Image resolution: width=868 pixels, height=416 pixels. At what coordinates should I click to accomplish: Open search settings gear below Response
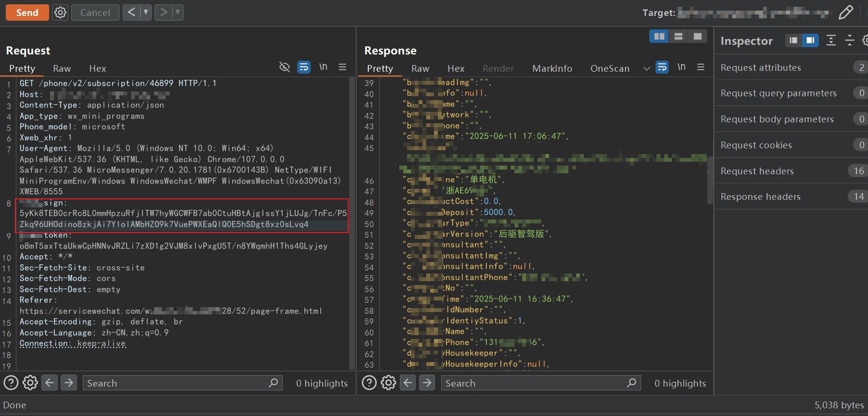click(x=388, y=383)
